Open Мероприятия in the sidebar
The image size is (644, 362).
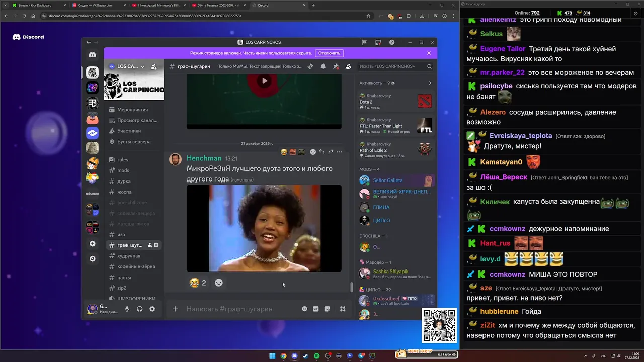pos(134,110)
